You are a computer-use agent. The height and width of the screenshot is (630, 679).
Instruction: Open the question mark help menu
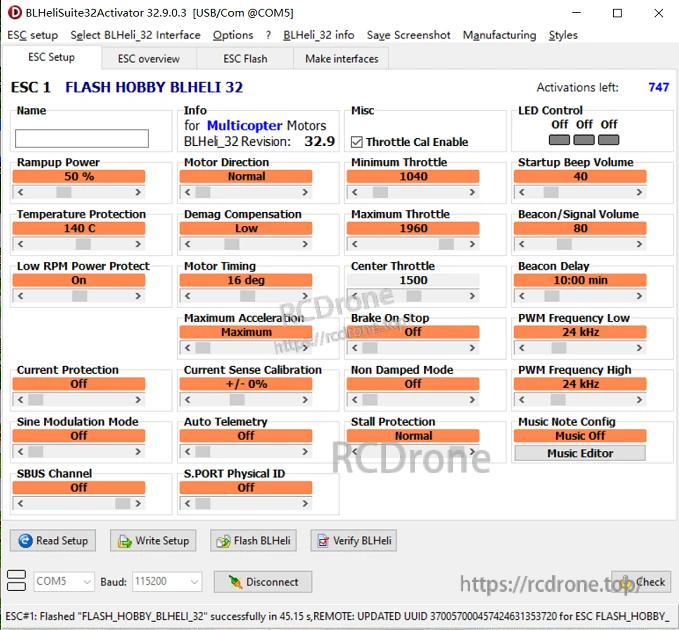click(x=268, y=35)
